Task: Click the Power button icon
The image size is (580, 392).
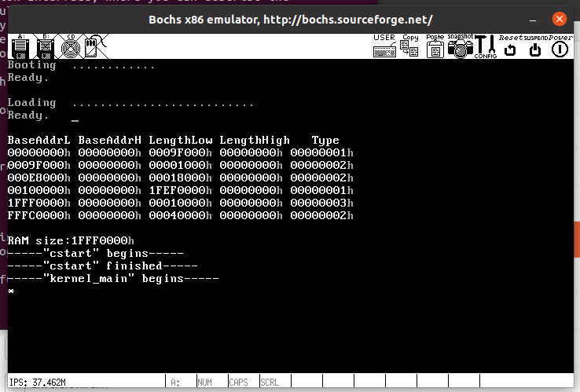Action: point(560,46)
